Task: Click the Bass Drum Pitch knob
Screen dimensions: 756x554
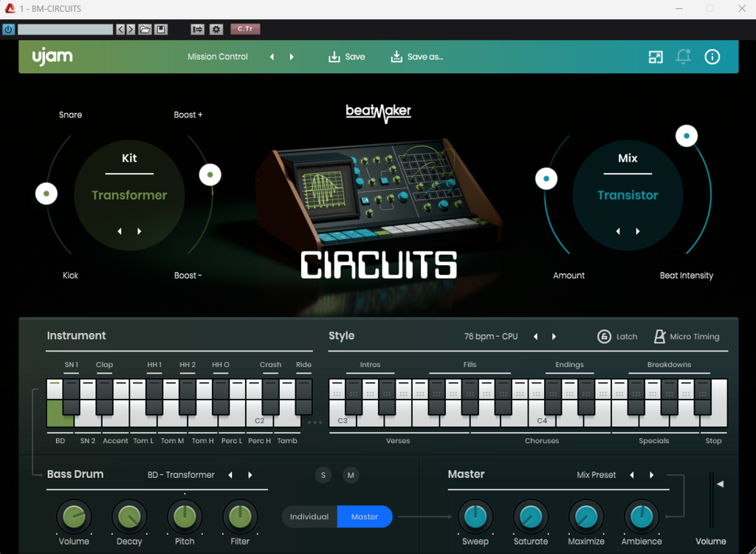Action: [185, 517]
